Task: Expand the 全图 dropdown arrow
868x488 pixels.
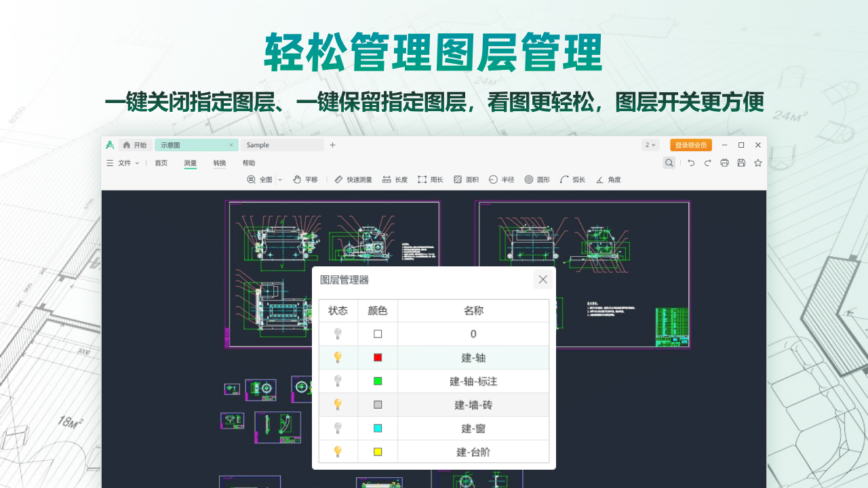Action: click(x=280, y=180)
